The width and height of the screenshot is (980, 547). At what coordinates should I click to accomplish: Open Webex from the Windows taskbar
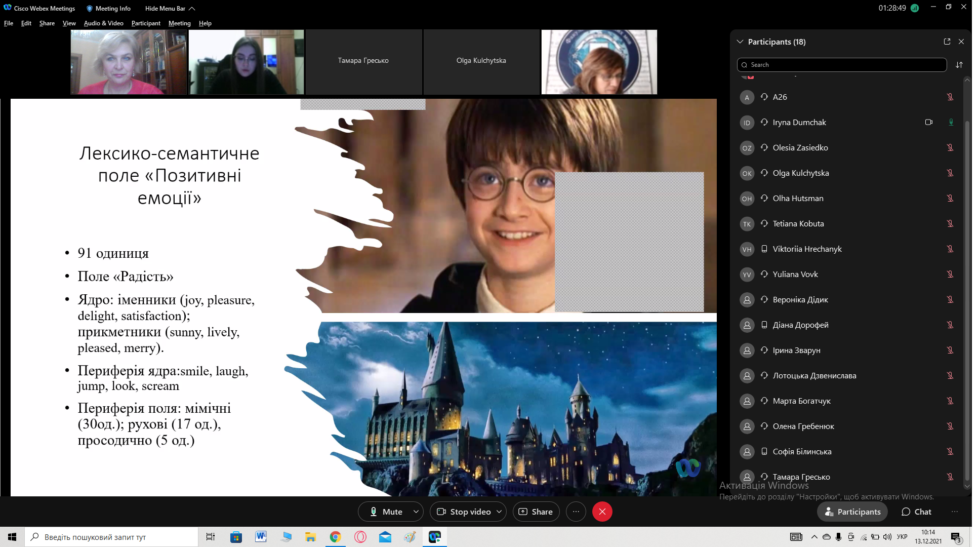[434, 537]
